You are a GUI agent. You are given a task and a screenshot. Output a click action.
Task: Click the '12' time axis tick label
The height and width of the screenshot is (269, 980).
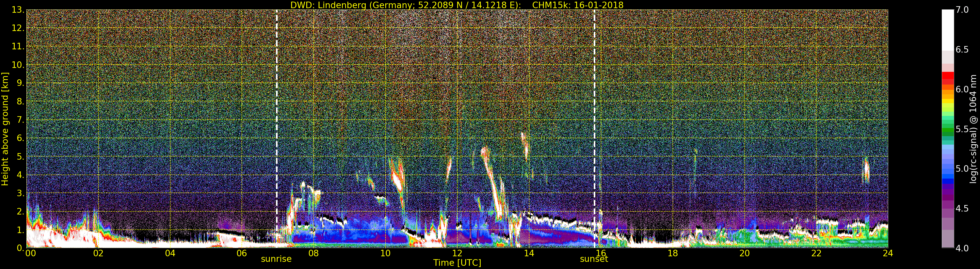[x=457, y=253]
